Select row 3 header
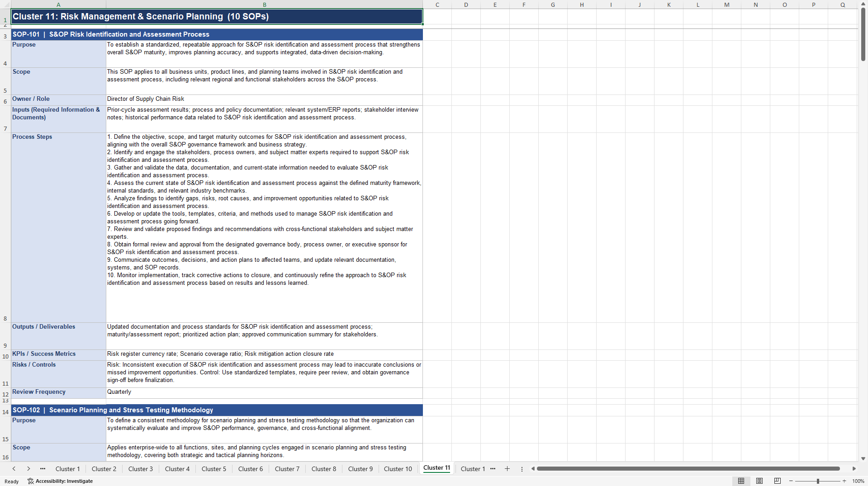The width and height of the screenshot is (868, 486). (5, 34)
